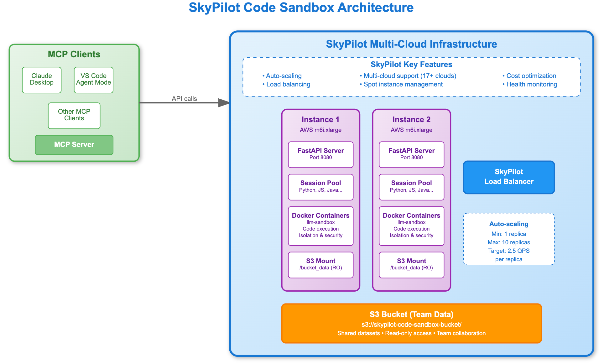Click Session Pool box in Instance 1
This screenshot has width=599, height=364.
pyautogui.click(x=320, y=187)
